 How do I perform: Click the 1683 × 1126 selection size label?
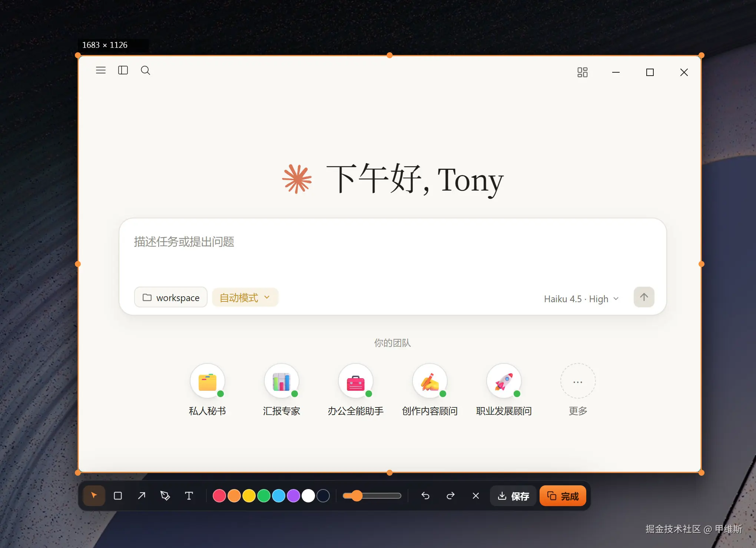pyautogui.click(x=105, y=45)
